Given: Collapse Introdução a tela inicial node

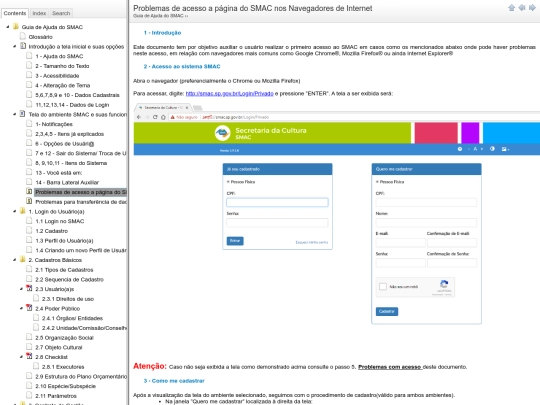Looking at the screenshot, I should click(x=14, y=46).
